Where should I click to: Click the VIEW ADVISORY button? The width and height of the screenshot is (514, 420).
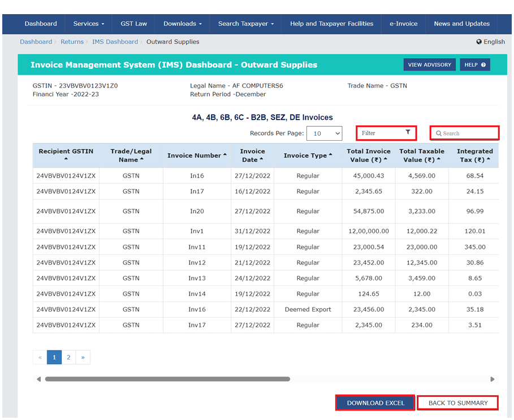(x=429, y=64)
